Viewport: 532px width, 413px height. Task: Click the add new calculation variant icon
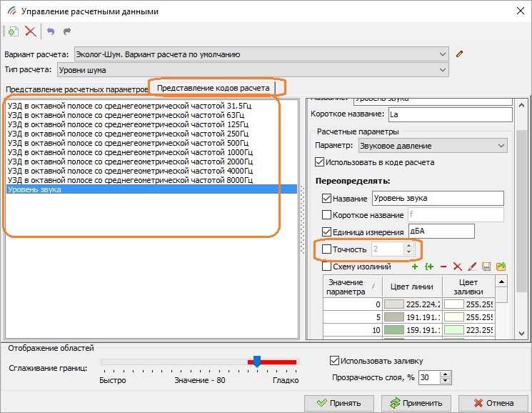(x=11, y=31)
